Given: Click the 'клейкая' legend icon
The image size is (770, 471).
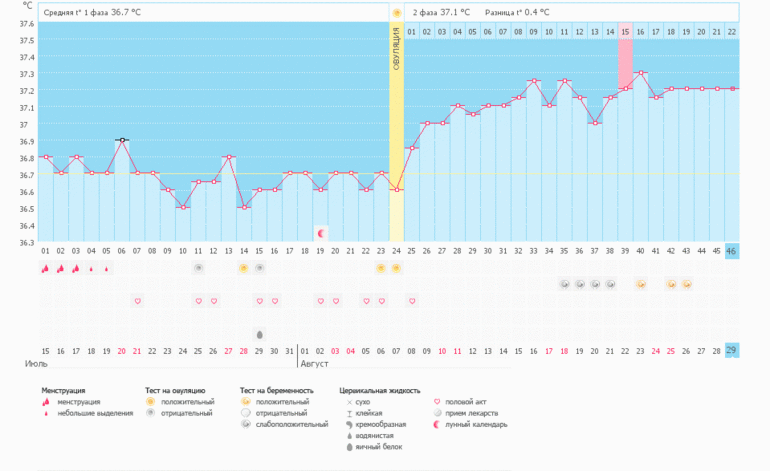Looking at the screenshot, I should tap(349, 414).
